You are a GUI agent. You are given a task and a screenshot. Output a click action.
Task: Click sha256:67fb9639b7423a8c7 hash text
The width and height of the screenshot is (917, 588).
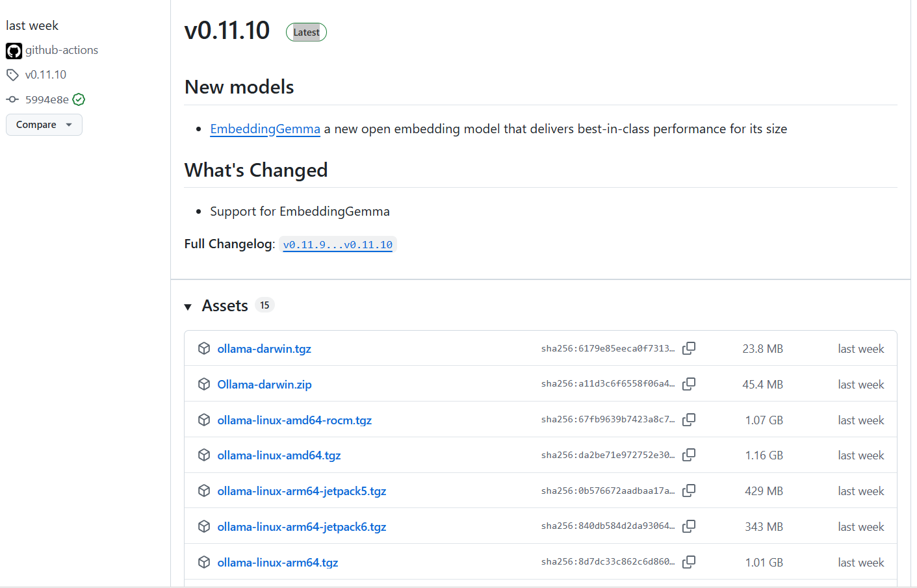click(608, 420)
